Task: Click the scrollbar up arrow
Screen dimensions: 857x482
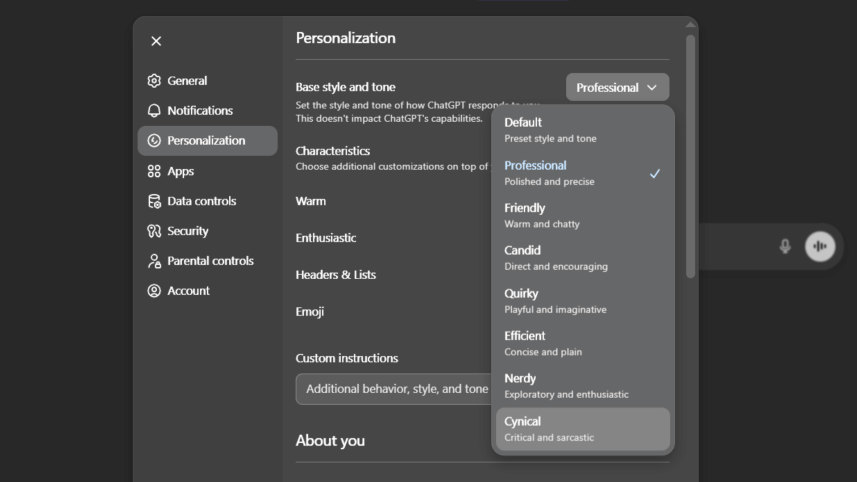Action: (690, 25)
